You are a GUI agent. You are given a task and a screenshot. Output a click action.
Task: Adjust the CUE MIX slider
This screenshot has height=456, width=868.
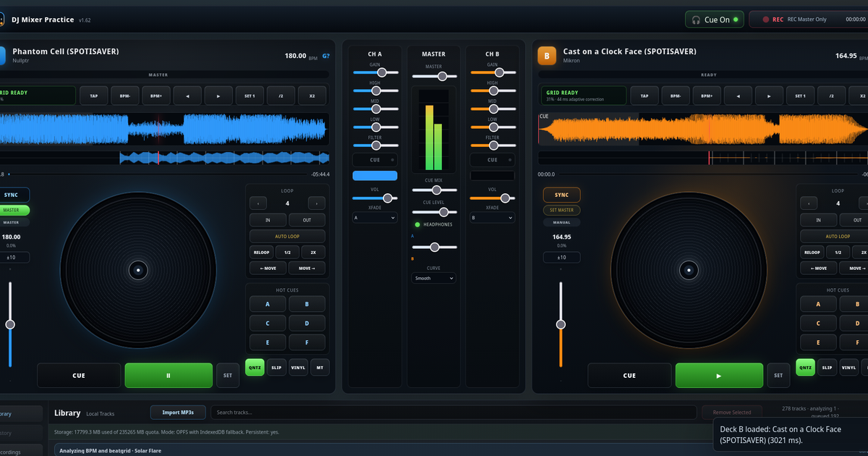tap(434, 190)
